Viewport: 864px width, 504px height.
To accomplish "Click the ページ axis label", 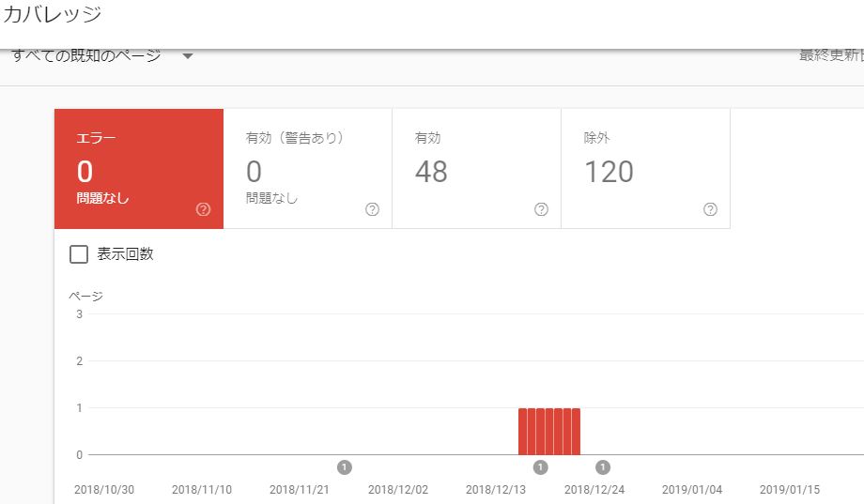I will [x=86, y=297].
